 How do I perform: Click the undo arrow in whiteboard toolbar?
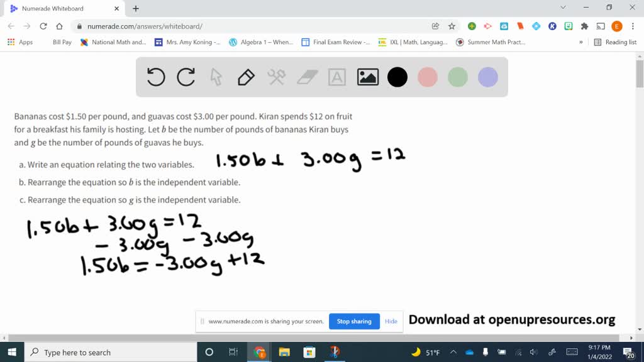tap(156, 77)
